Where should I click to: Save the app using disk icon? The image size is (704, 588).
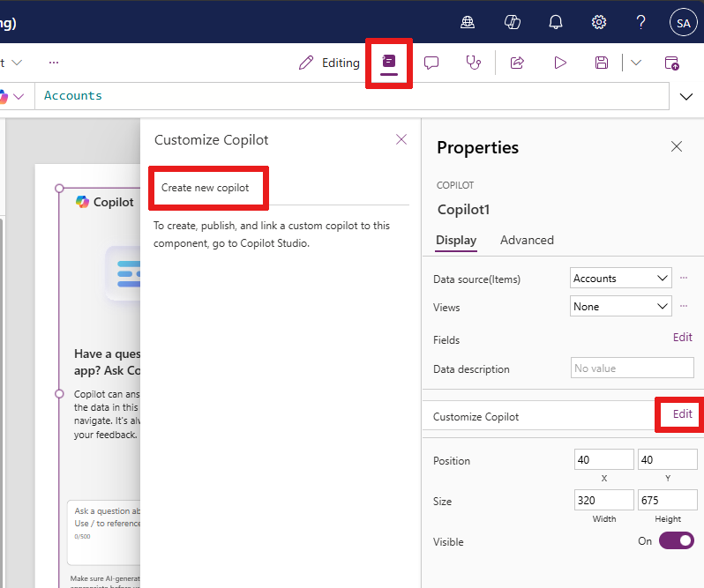pyautogui.click(x=602, y=63)
